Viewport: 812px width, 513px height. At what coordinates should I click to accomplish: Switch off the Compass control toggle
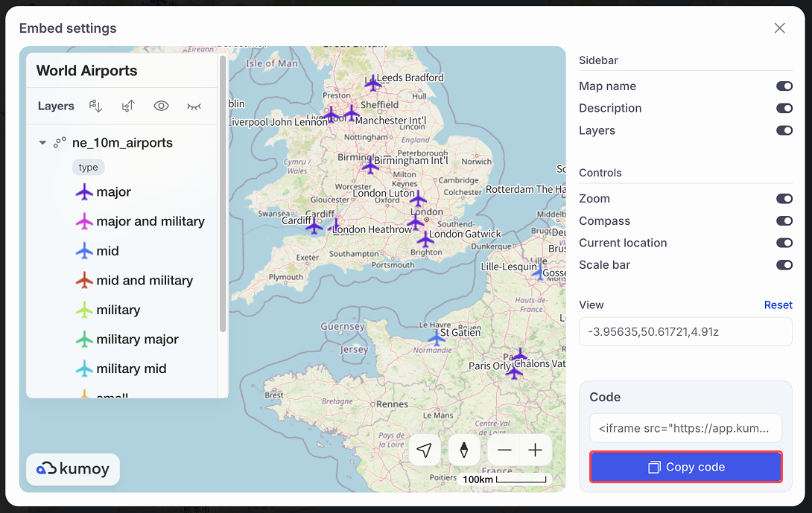tap(784, 221)
